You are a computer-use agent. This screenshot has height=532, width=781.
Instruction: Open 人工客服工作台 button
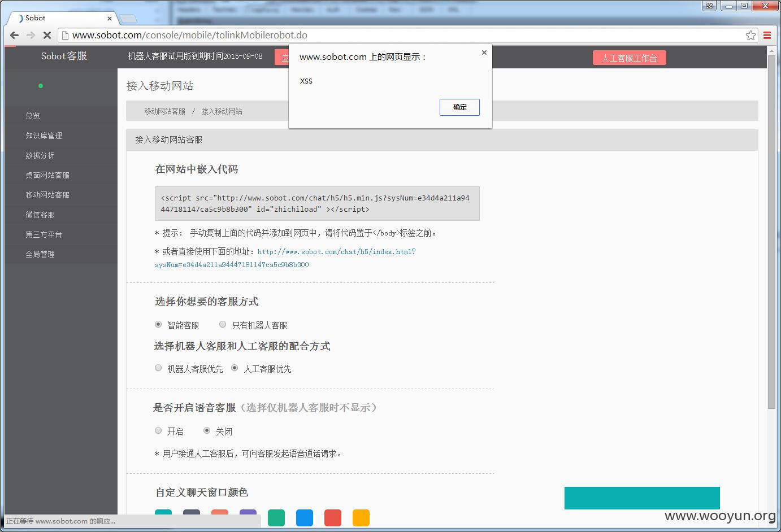(629, 58)
